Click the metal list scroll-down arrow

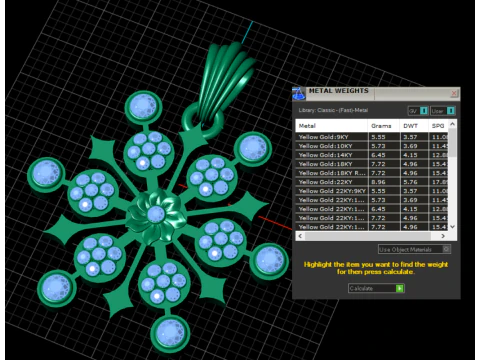pos(452,227)
